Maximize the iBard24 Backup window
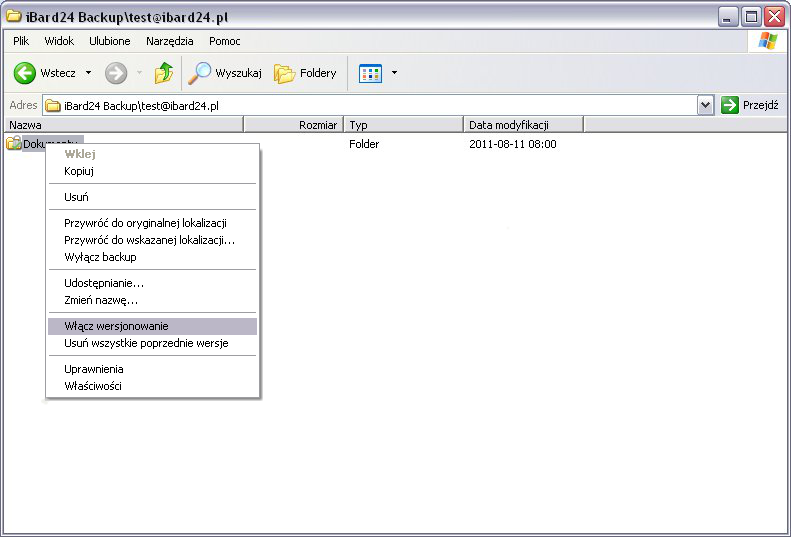 coord(751,17)
